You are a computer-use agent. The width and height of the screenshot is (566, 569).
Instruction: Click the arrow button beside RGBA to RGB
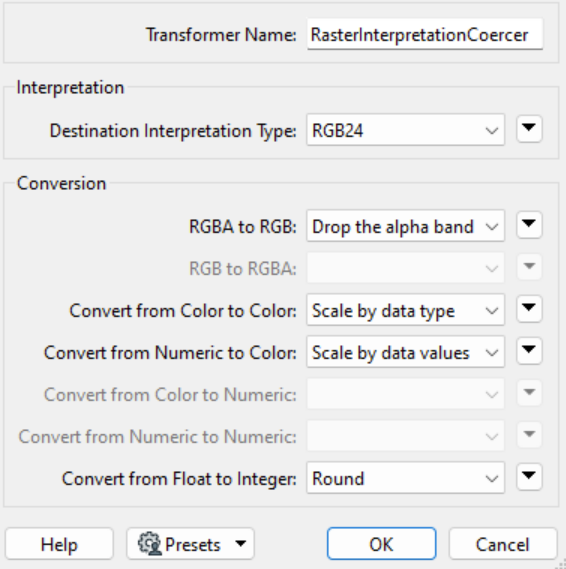(529, 225)
